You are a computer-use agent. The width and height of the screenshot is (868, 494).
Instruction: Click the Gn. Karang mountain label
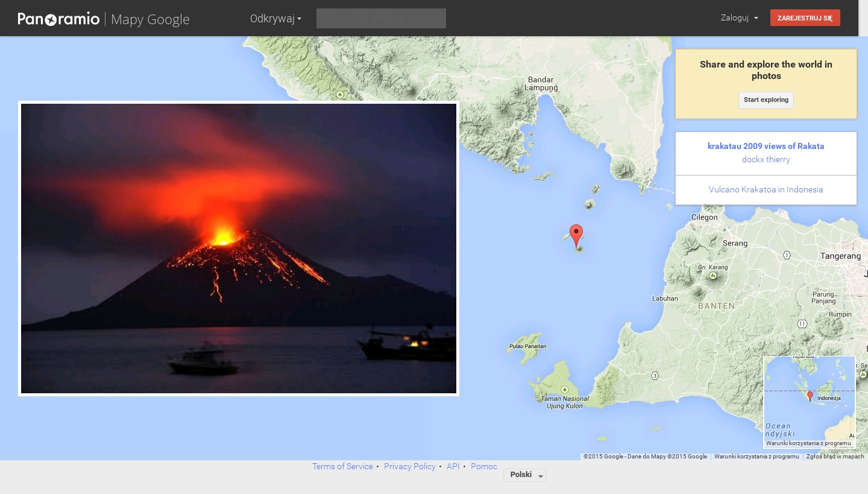[713, 267]
